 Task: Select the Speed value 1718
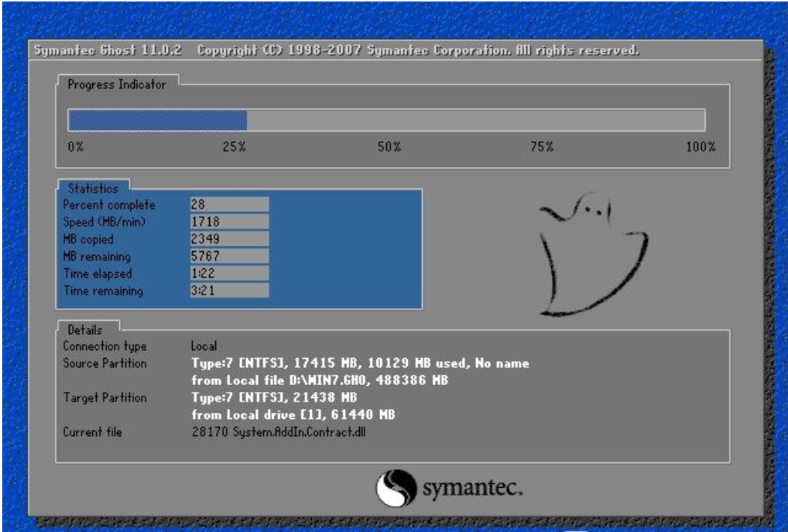[x=229, y=222]
